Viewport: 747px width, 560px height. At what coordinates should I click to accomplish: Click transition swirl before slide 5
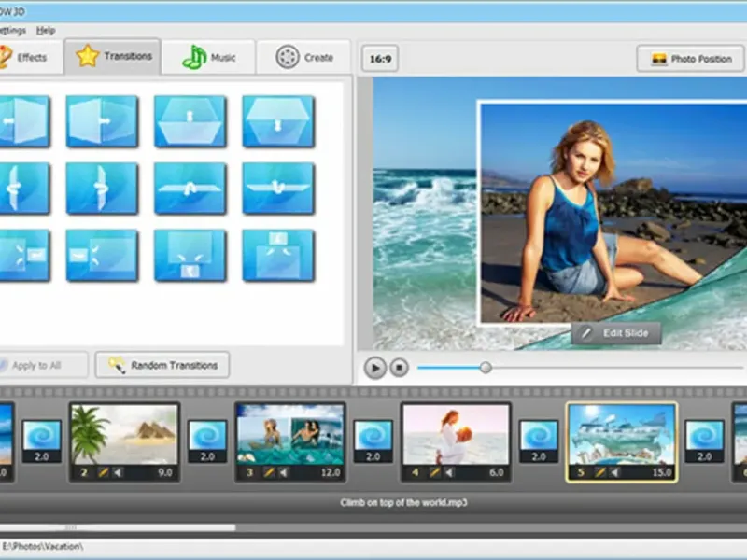click(539, 435)
